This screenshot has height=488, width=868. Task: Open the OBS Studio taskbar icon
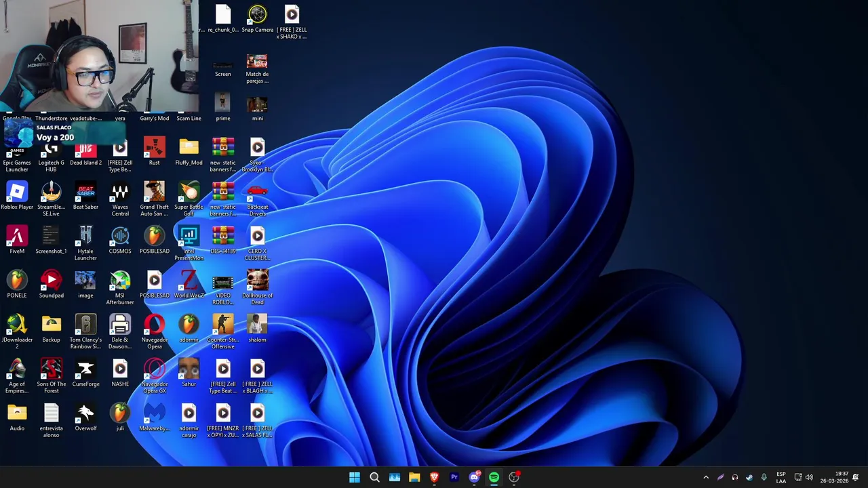tap(514, 477)
